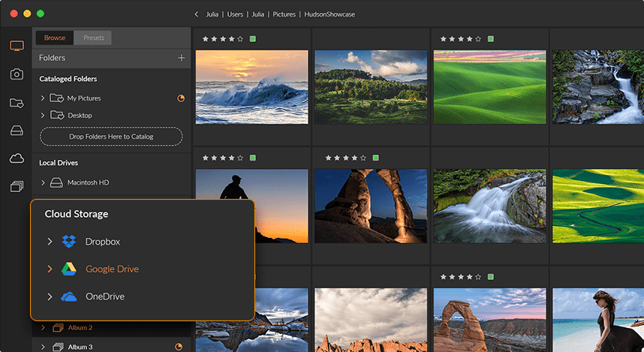644x352 pixels.
Task: Open the Browse monitor icon in sidebar
Action: pos(17,46)
